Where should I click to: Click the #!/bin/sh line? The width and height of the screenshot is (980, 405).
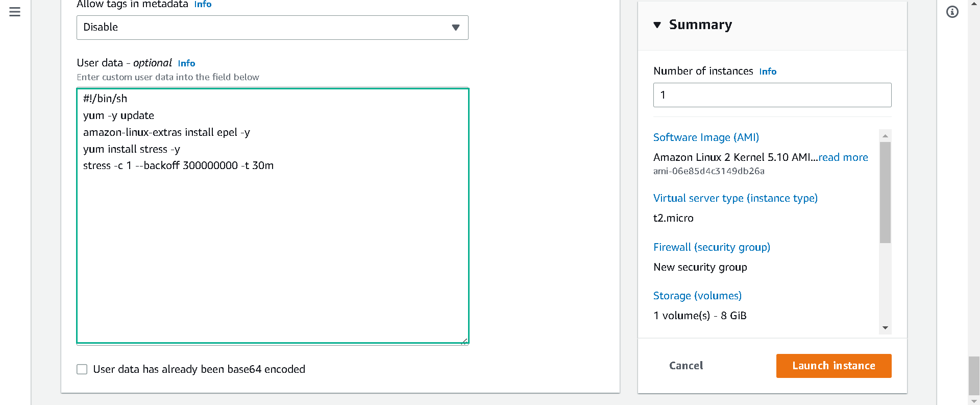click(x=105, y=99)
